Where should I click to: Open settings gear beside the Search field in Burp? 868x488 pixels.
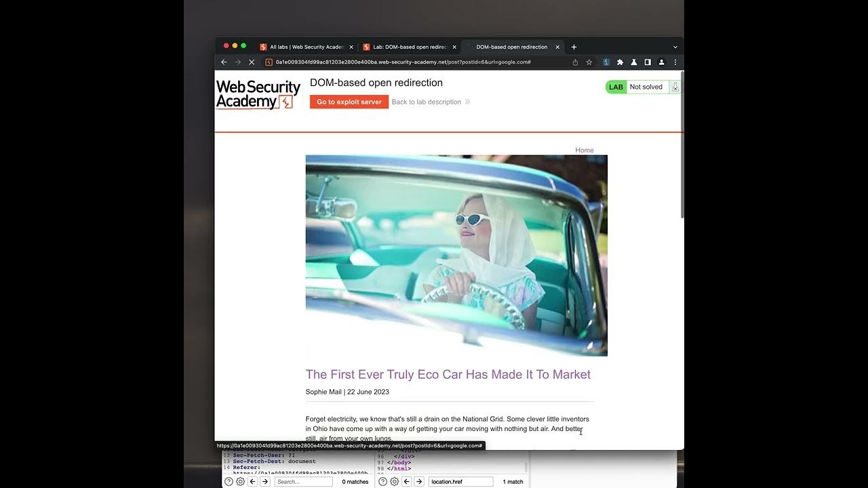pos(240,481)
